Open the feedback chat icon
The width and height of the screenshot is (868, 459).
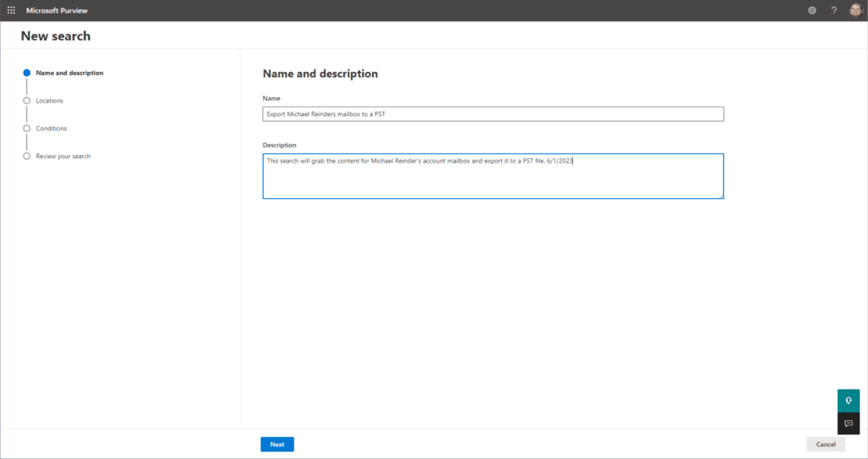pos(849,423)
